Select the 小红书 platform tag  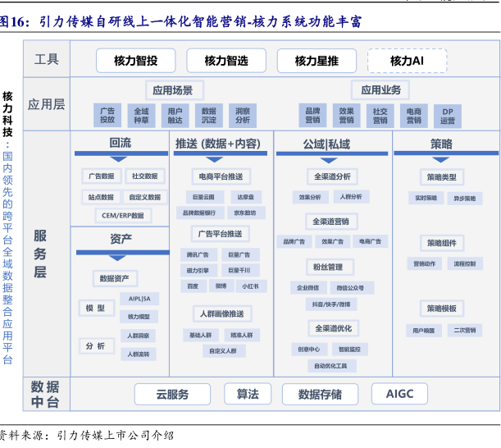click(249, 286)
